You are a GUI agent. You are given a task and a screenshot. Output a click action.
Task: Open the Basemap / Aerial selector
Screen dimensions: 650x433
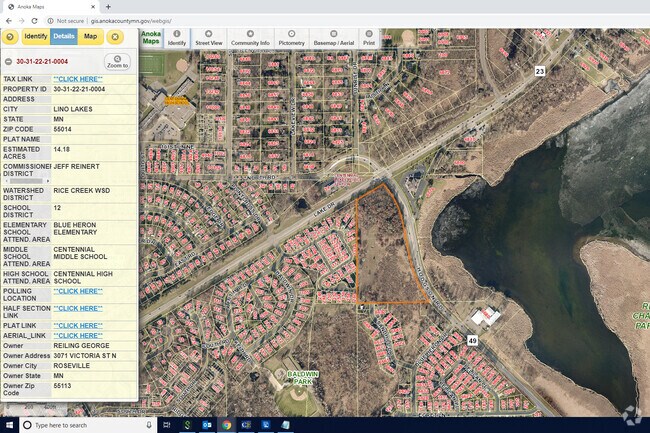pyautogui.click(x=333, y=38)
